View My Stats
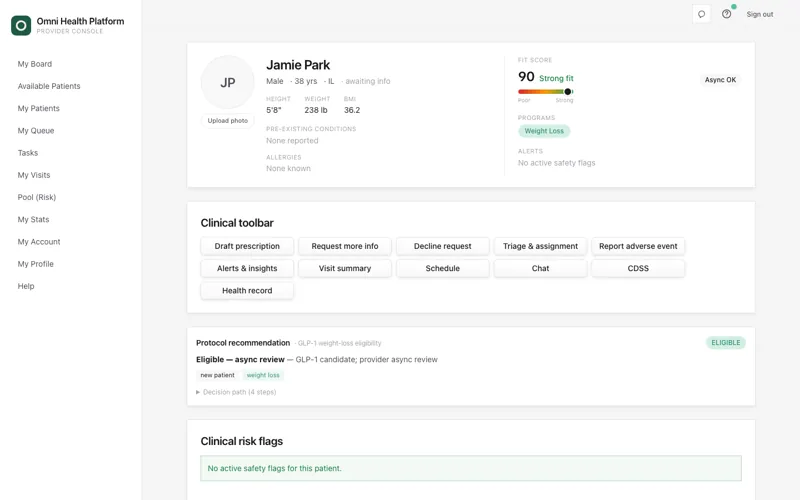800x500 pixels. coord(33,219)
